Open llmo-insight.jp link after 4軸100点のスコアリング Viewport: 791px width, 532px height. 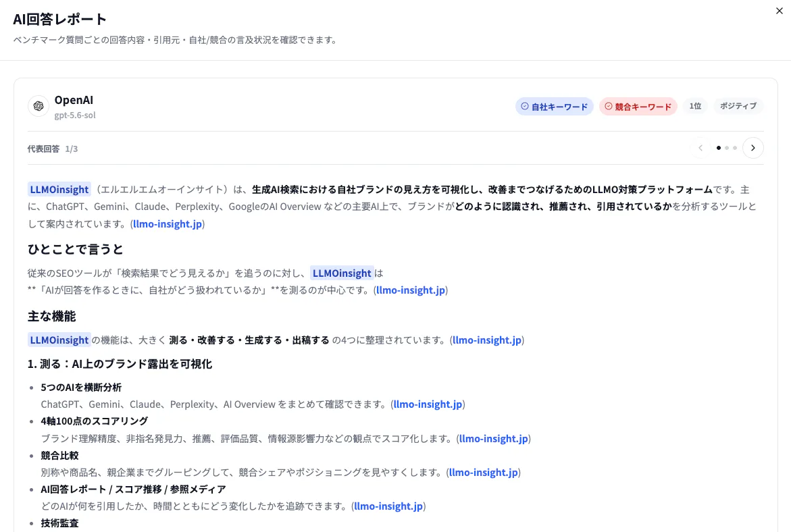point(493,438)
